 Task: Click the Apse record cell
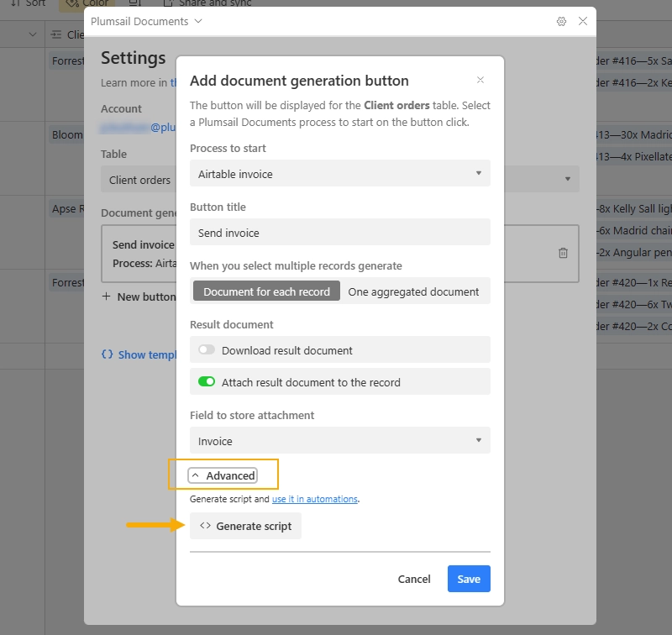point(67,208)
